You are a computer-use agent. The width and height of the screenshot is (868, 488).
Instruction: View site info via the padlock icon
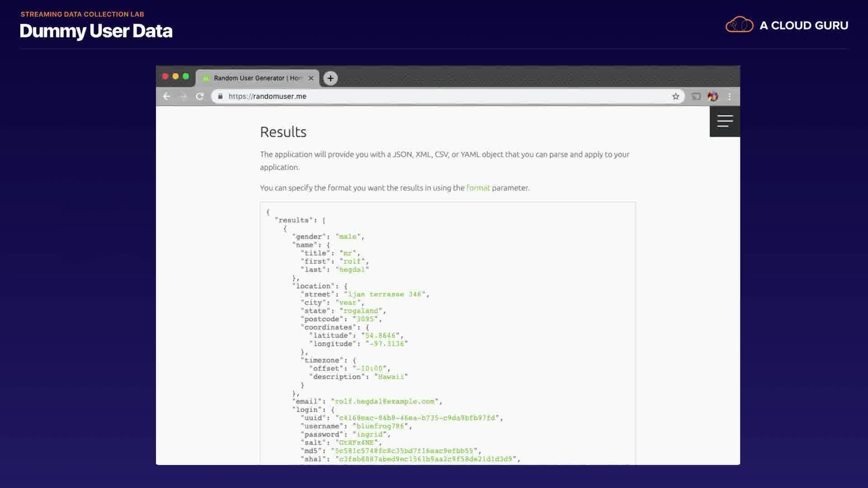coord(220,96)
